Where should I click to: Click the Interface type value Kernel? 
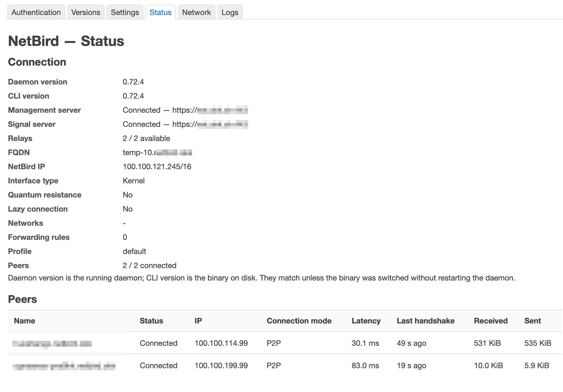point(134,181)
